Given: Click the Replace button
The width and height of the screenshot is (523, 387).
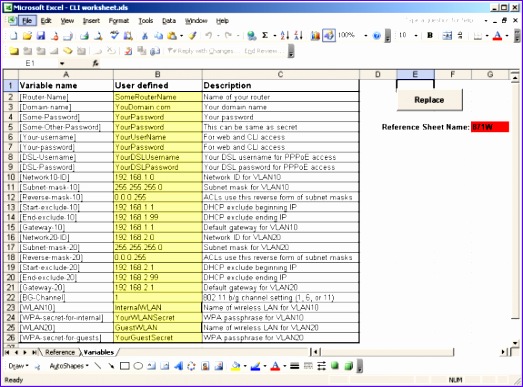Looking at the screenshot, I should point(429,100).
